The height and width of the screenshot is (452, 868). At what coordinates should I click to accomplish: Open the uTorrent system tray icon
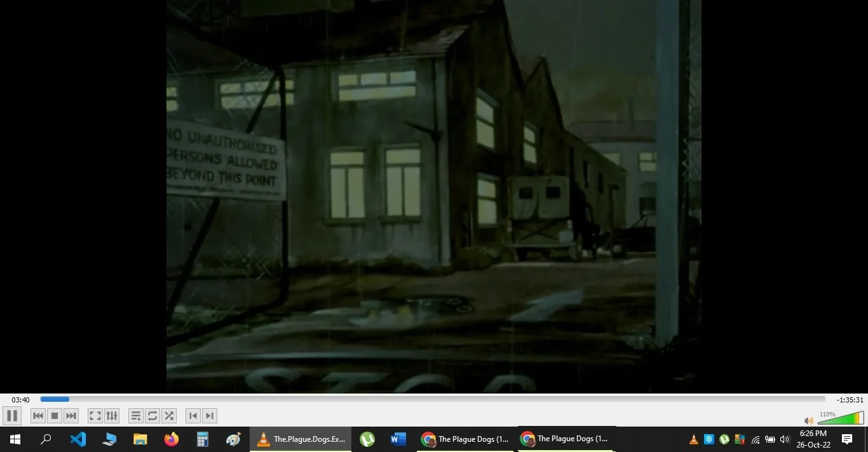[724, 439]
